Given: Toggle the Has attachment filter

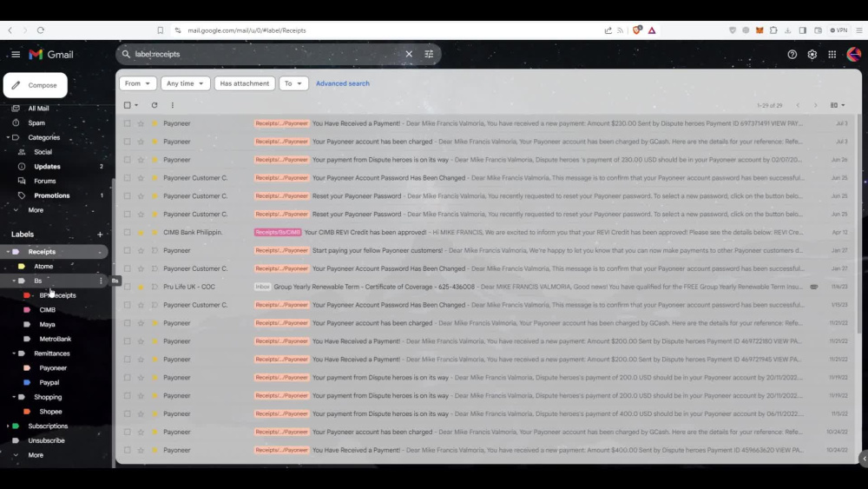Looking at the screenshot, I should 244,83.
